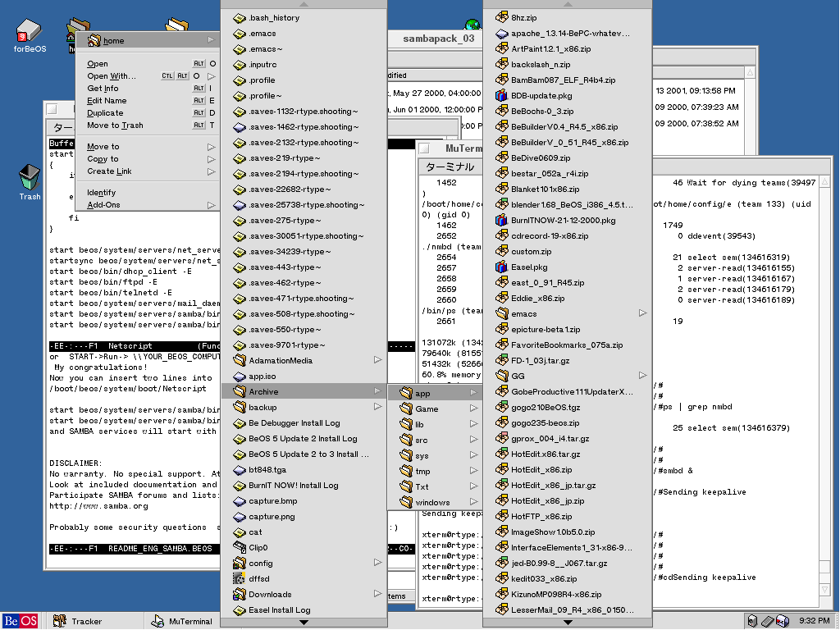
Task: Click the Easel.pkg package icon
Action: coord(501,267)
